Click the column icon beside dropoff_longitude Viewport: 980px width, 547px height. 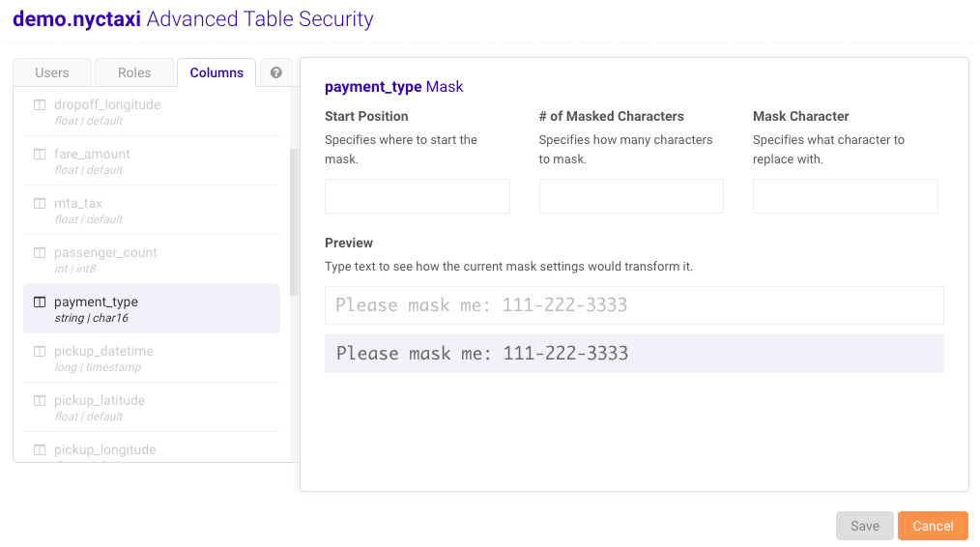pos(40,105)
